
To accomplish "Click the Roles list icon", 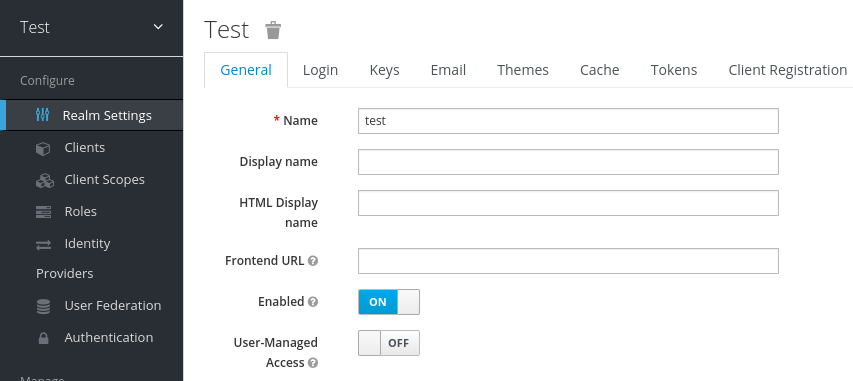I will [x=44, y=212].
